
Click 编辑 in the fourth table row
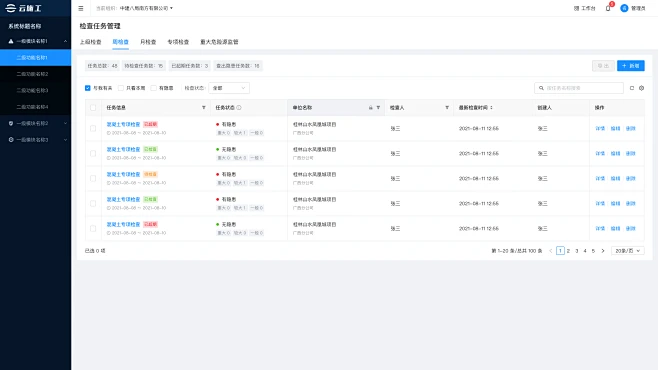pos(615,203)
